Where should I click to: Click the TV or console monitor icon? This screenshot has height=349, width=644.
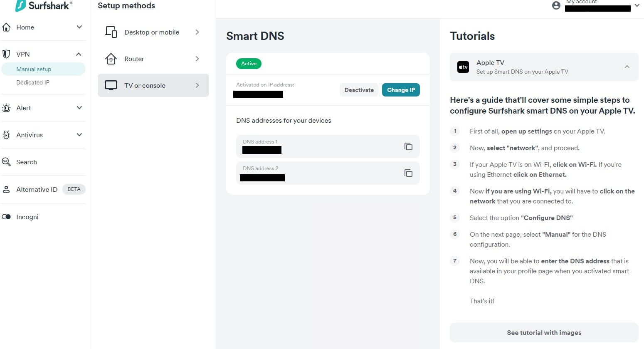point(111,85)
